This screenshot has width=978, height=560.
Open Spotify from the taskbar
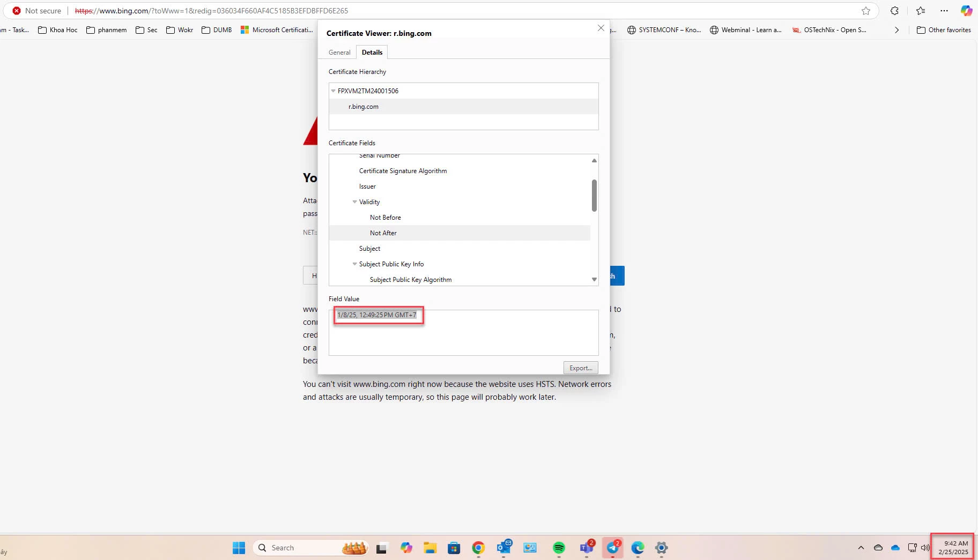pyautogui.click(x=559, y=548)
